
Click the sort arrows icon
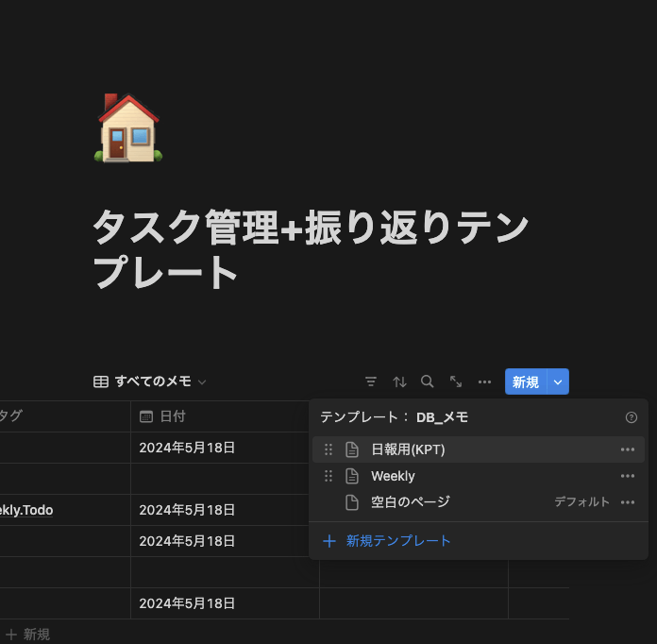point(399,381)
